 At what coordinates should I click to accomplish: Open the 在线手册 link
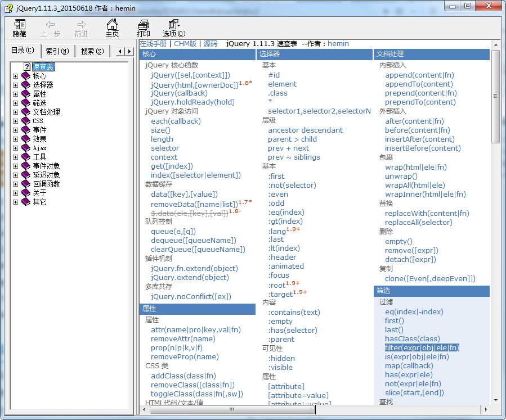pos(153,43)
